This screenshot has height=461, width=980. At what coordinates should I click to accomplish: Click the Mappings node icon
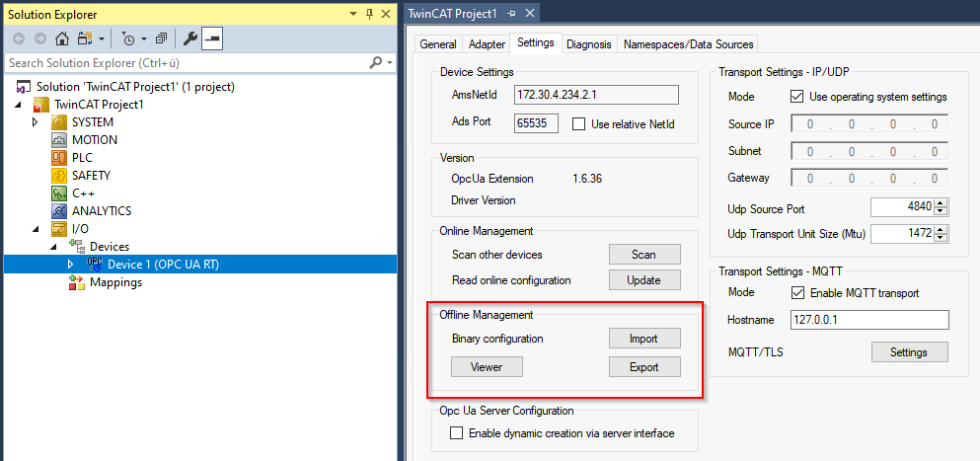coord(77,282)
